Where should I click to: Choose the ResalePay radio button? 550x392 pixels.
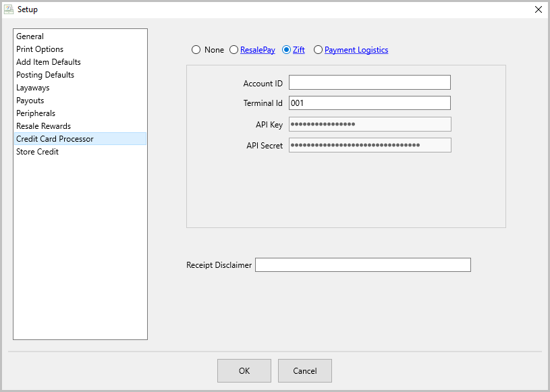tap(234, 50)
